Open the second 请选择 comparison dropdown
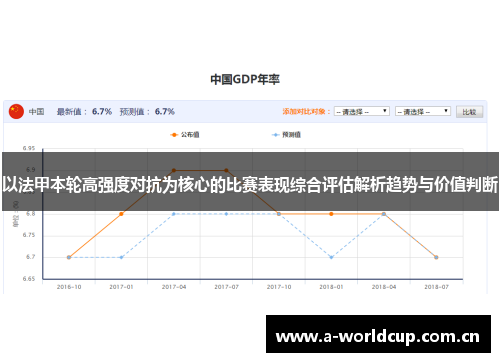This screenshot has width=500, height=362. point(423,111)
